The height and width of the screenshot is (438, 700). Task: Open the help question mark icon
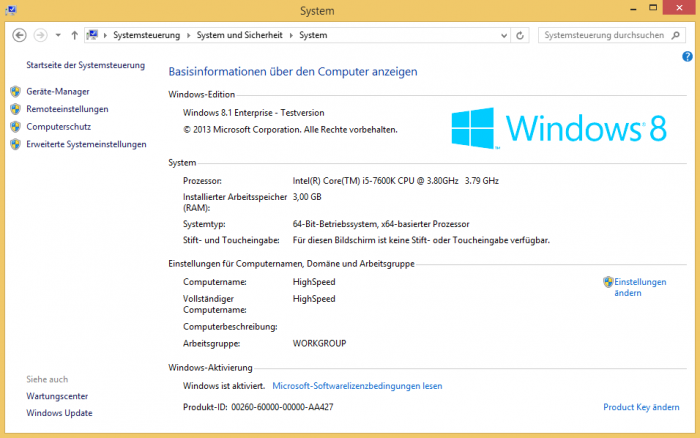[687, 56]
